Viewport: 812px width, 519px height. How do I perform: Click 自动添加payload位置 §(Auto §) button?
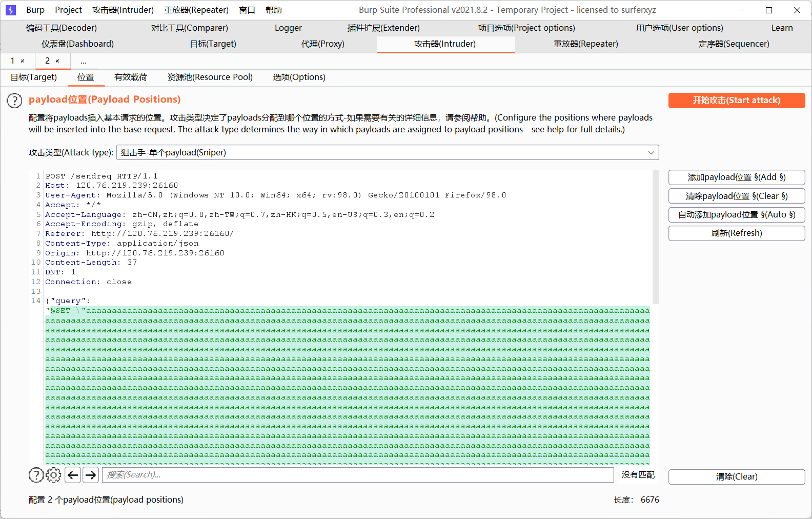click(737, 214)
